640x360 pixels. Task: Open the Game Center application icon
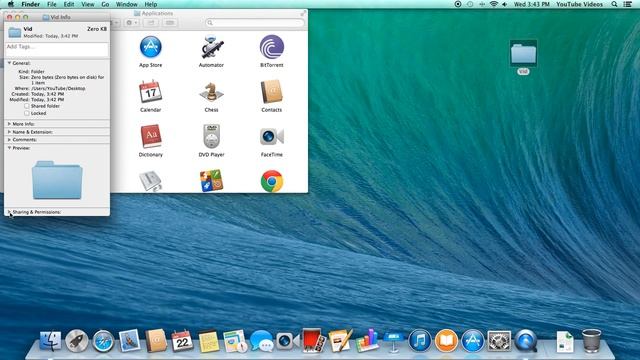tap(211, 181)
